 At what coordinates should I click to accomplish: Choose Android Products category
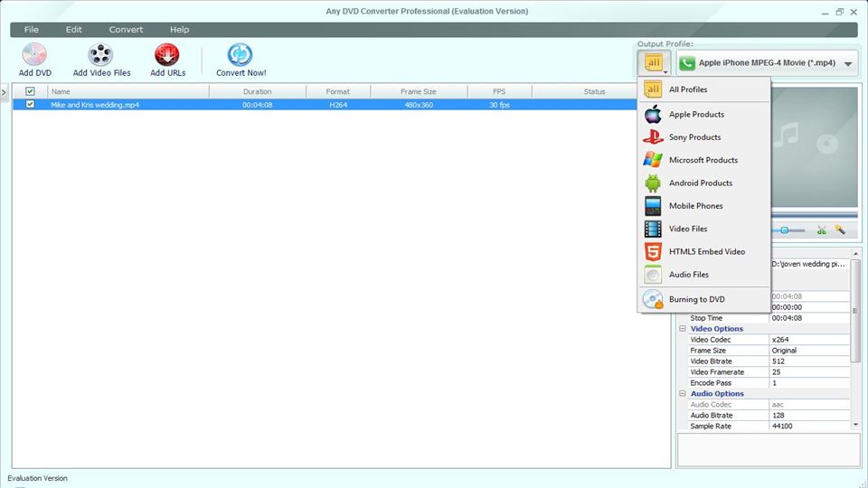pyautogui.click(x=704, y=183)
